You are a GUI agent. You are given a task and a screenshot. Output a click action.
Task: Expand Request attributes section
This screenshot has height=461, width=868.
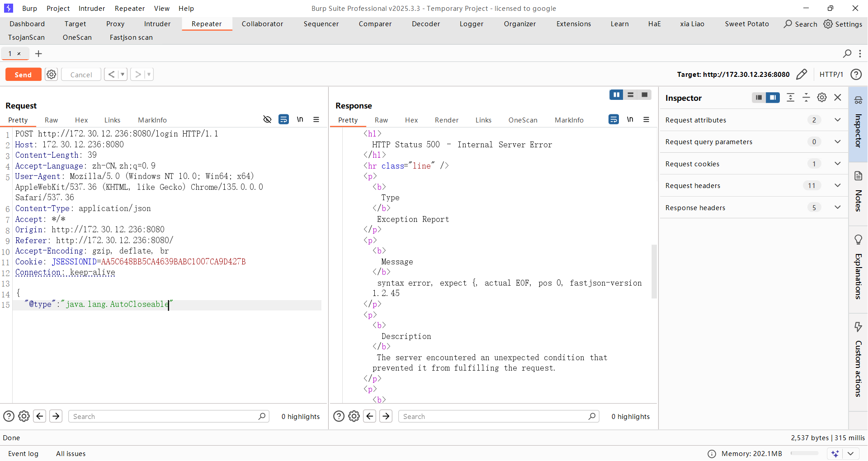[x=838, y=120]
